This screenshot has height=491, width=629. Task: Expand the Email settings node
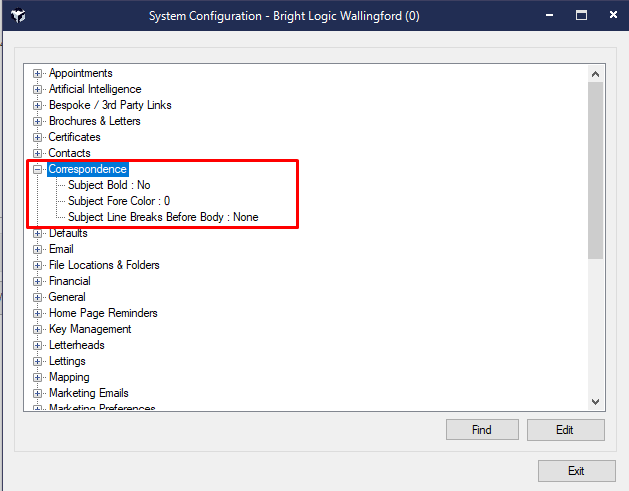(x=38, y=249)
